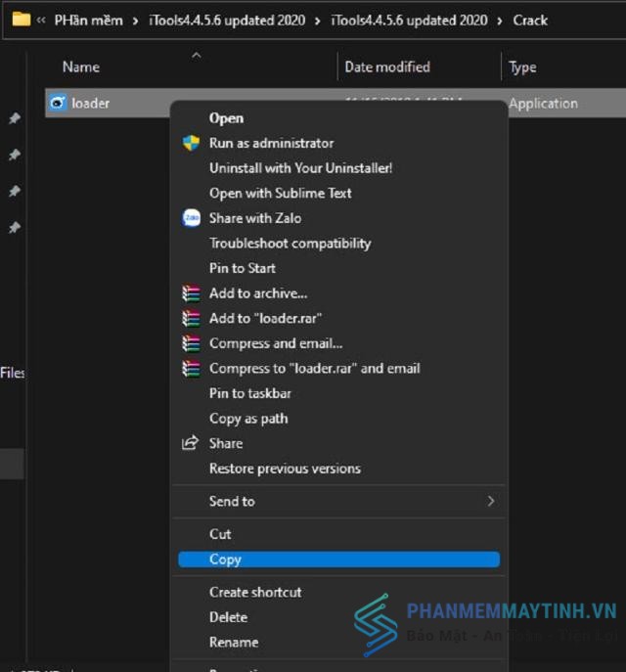Click the Crack breadcrumb folder
626x672 pixels.
pos(530,21)
